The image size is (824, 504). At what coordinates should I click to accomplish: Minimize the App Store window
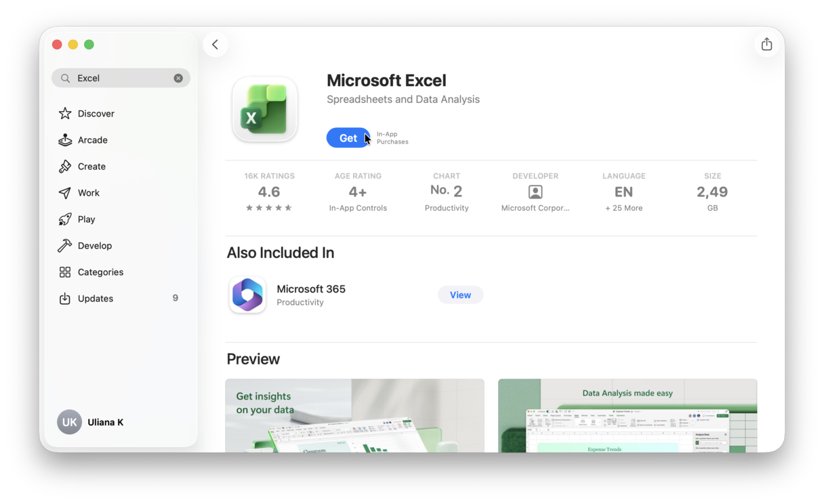pos(73,45)
